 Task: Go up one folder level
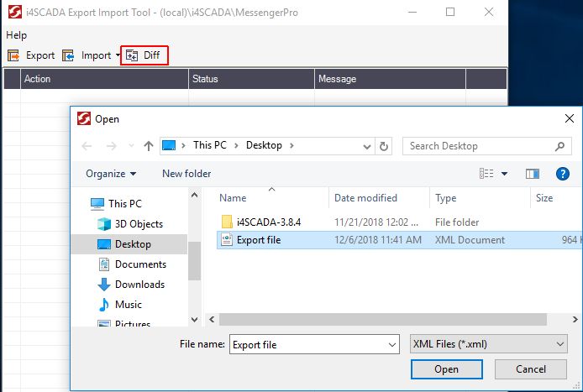(x=149, y=146)
